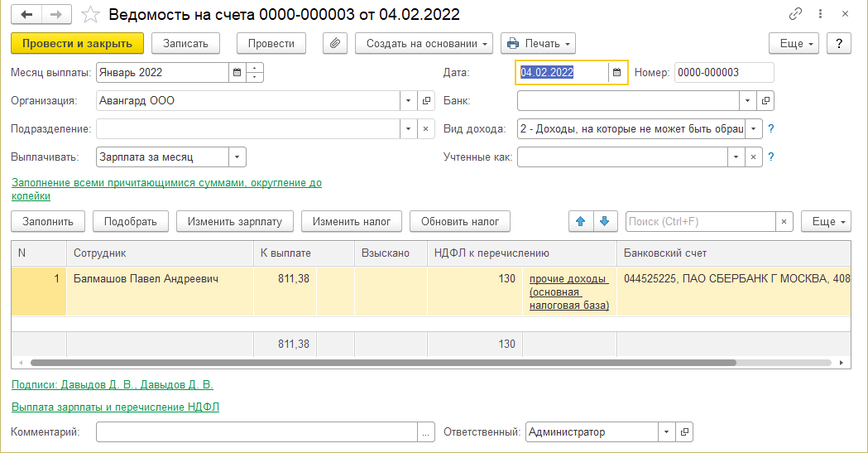Open help with the question mark button

[839, 43]
